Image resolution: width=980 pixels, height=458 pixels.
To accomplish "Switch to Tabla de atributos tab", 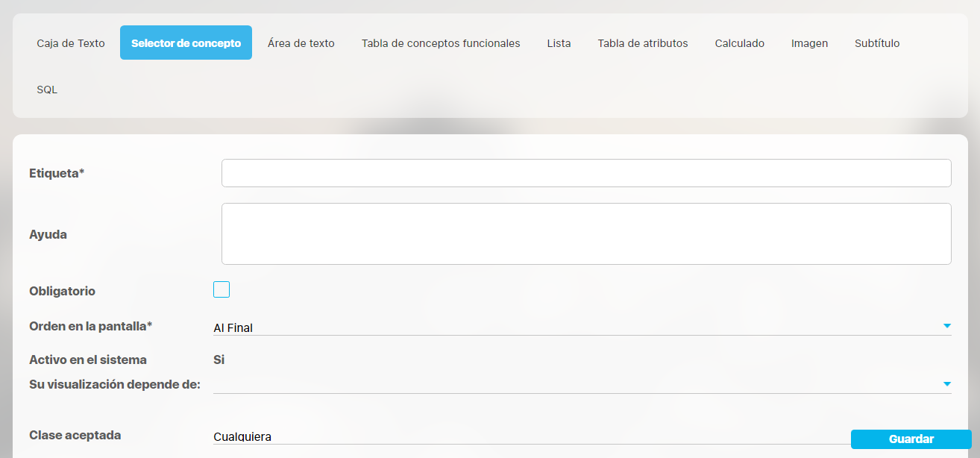I will [642, 43].
